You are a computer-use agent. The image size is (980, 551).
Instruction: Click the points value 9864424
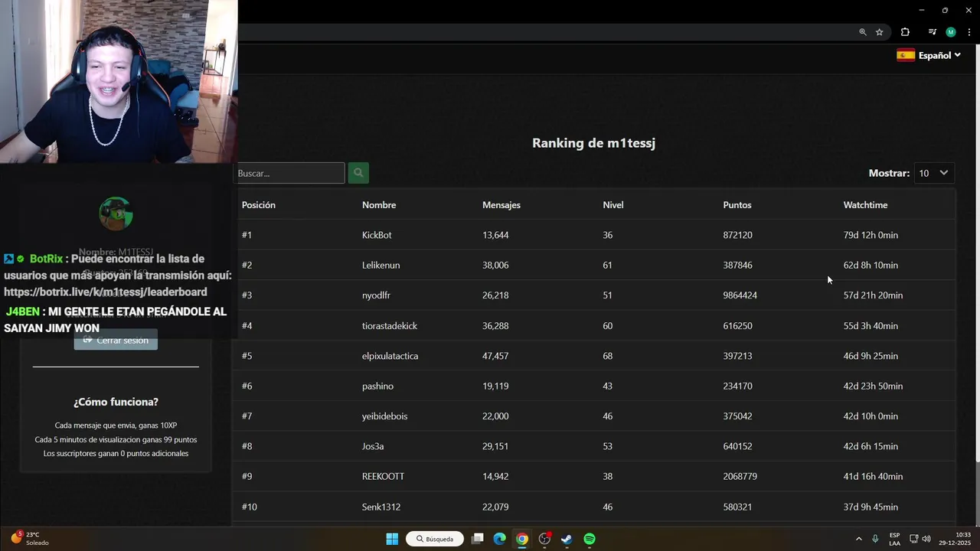pos(740,295)
